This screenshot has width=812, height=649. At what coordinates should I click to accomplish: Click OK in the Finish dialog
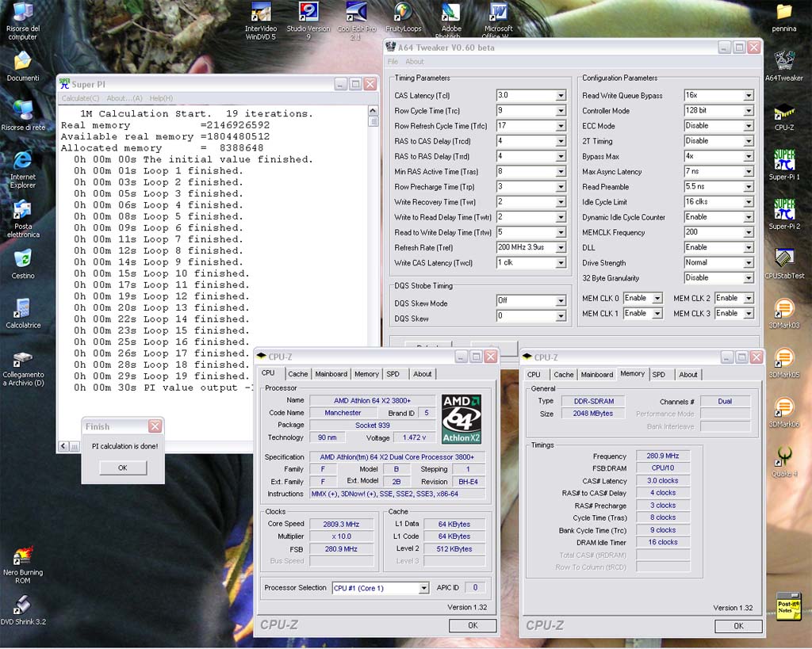pos(123,468)
